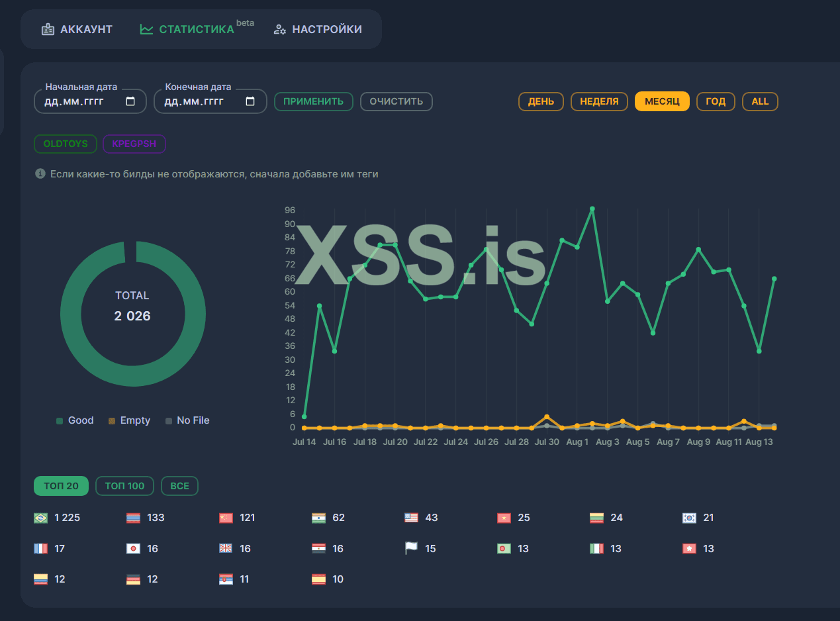Click the chart peak point near 96
840x621 pixels.
pos(592,209)
